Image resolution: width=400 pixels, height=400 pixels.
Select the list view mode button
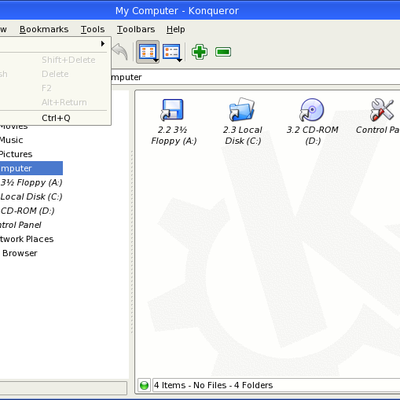point(172,52)
